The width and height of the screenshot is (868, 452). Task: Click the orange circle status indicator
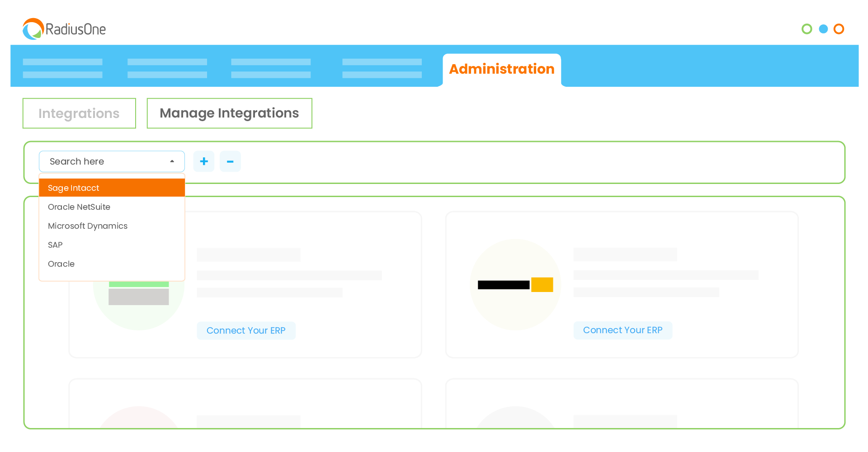839,29
